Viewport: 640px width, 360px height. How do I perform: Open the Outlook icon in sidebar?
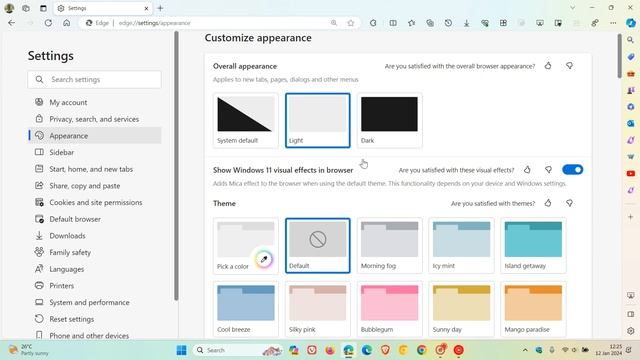tap(631, 123)
